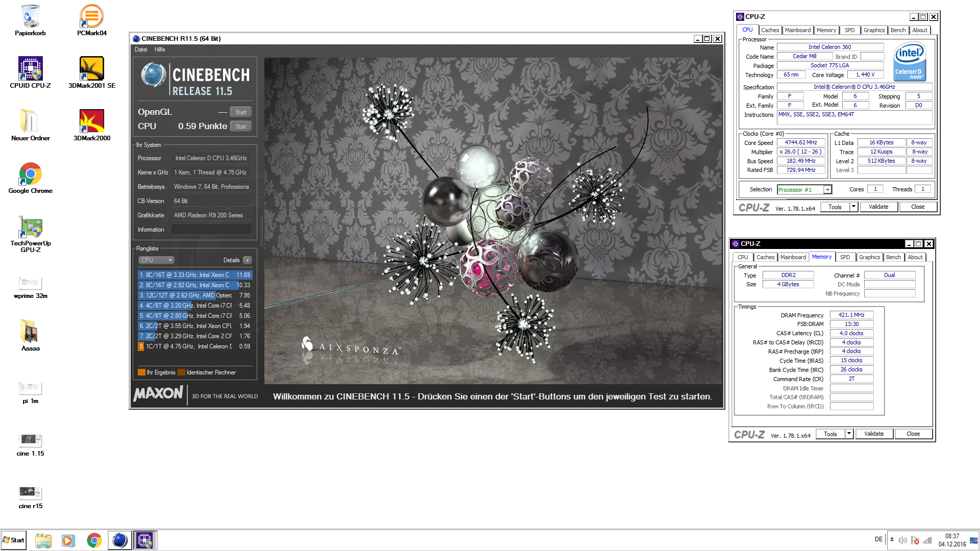Open SPD tab in lower CPU-Z
Screen dimensions: 980x551
click(845, 257)
